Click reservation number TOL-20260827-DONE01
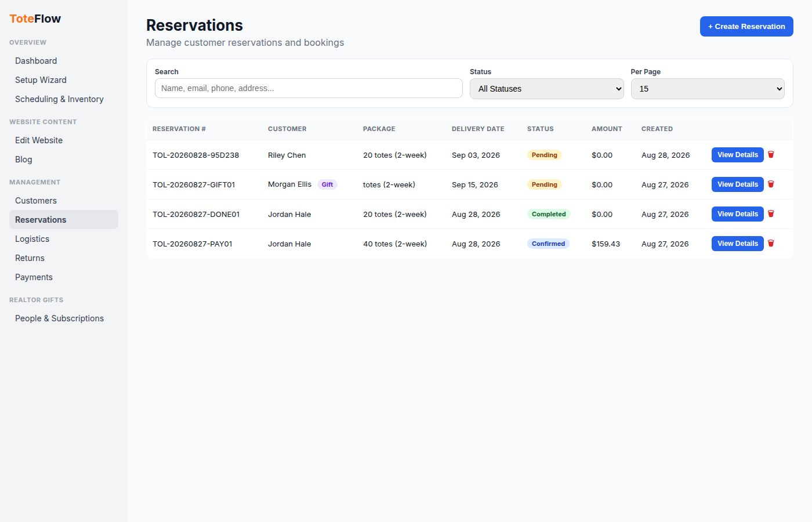This screenshot has width=812, height=522. 196,214
